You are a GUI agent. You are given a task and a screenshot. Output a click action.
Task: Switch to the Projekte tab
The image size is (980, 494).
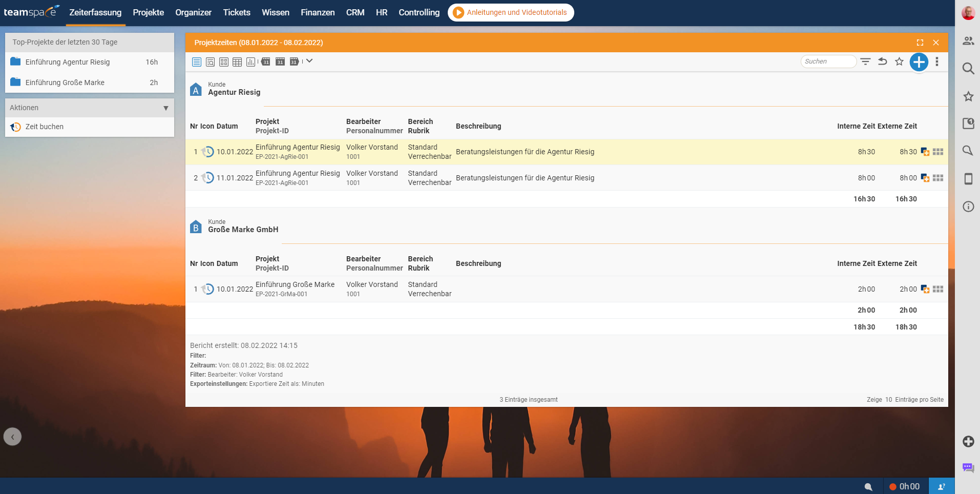[148, 12]
